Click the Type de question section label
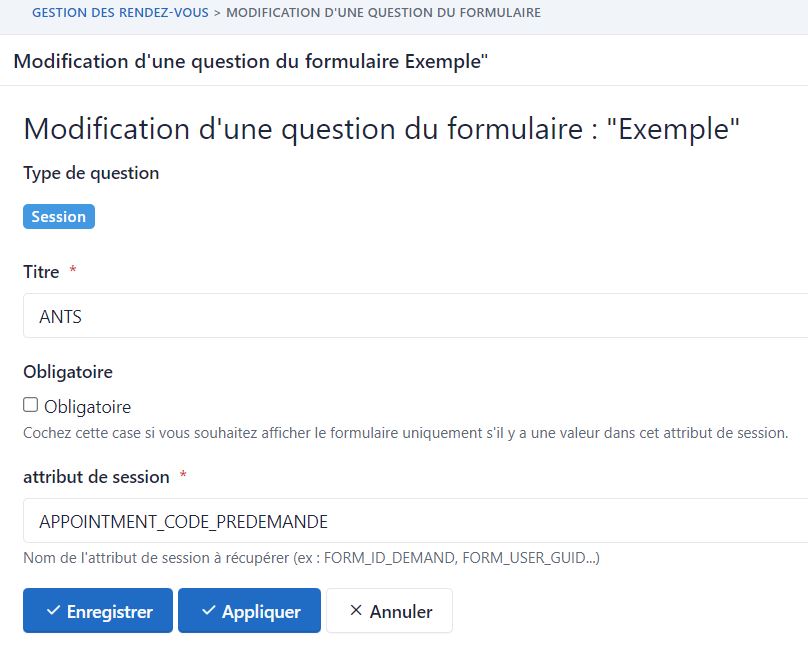The image size is (808, 657). [90, 173]
